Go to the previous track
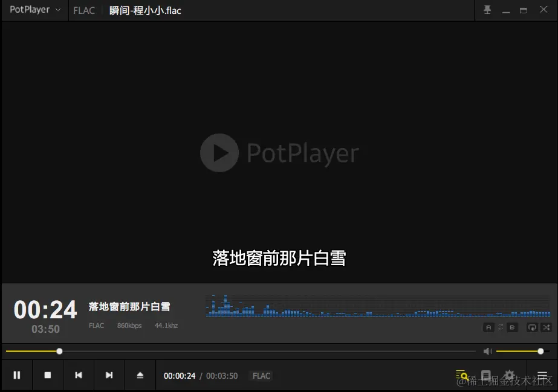The image size is (558, 392). pos(79,375)
